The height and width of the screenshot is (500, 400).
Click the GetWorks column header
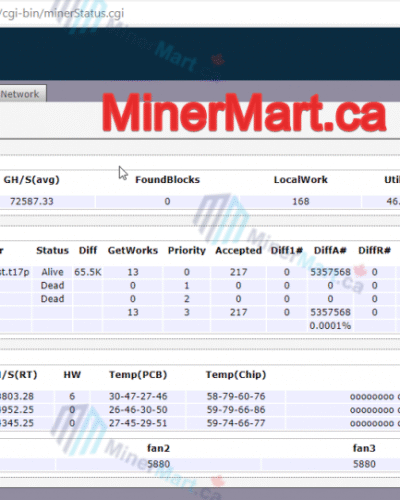(133, 250)
